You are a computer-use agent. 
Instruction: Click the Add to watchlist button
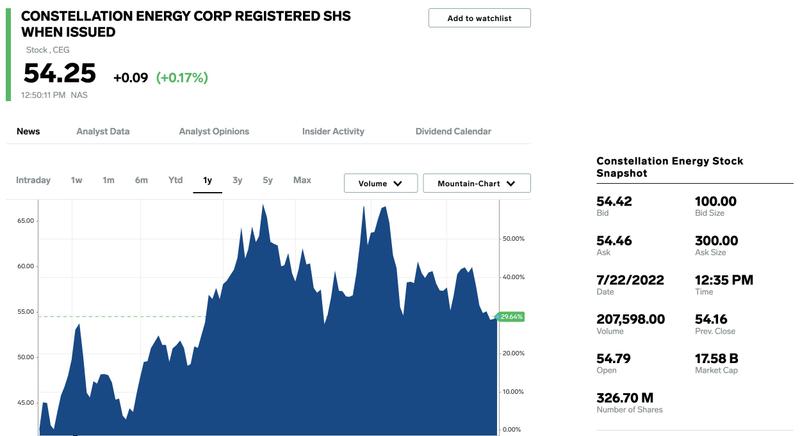[x=479, y=18]
